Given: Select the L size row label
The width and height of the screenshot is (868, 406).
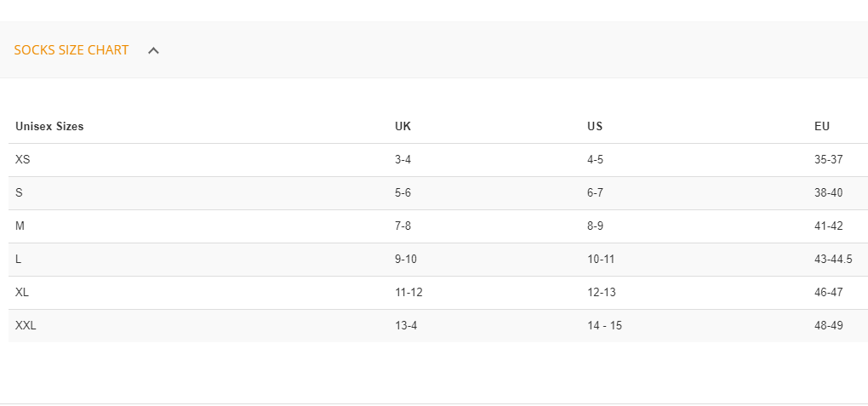Looking at the screenshot, I should tap(19, 259).
